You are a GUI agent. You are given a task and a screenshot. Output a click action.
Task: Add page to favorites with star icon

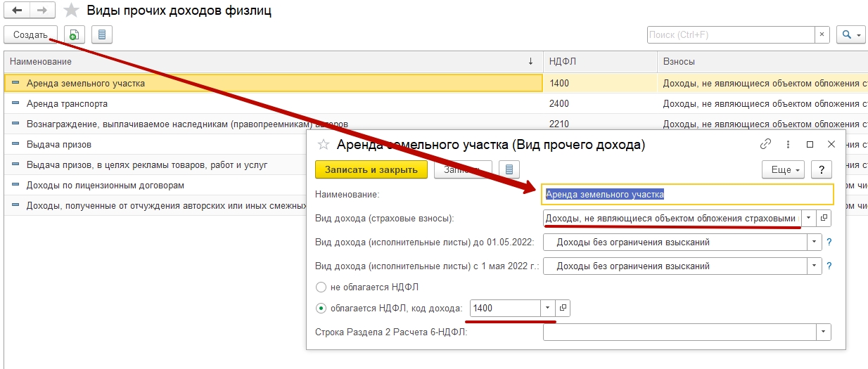pyautogui.click(x=71, y=11)
